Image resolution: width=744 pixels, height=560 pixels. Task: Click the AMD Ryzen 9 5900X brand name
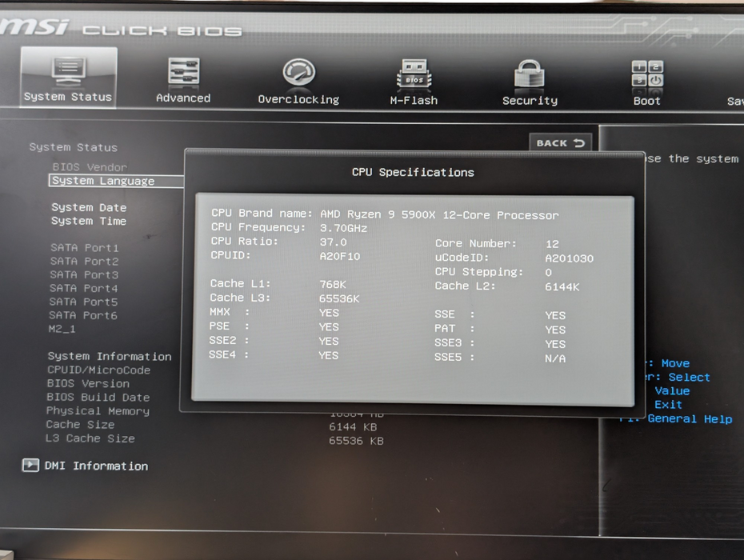439,215
